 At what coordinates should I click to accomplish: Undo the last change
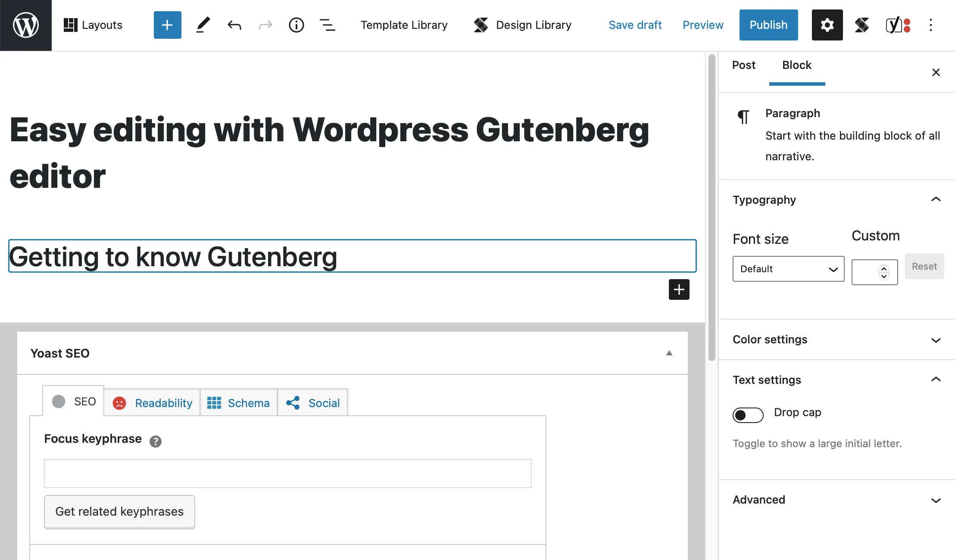[x=234, y=25]
